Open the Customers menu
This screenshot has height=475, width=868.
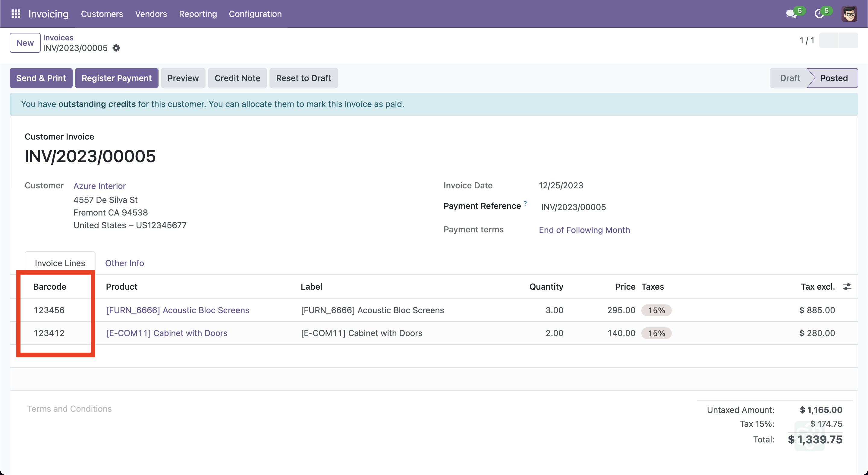102,14
